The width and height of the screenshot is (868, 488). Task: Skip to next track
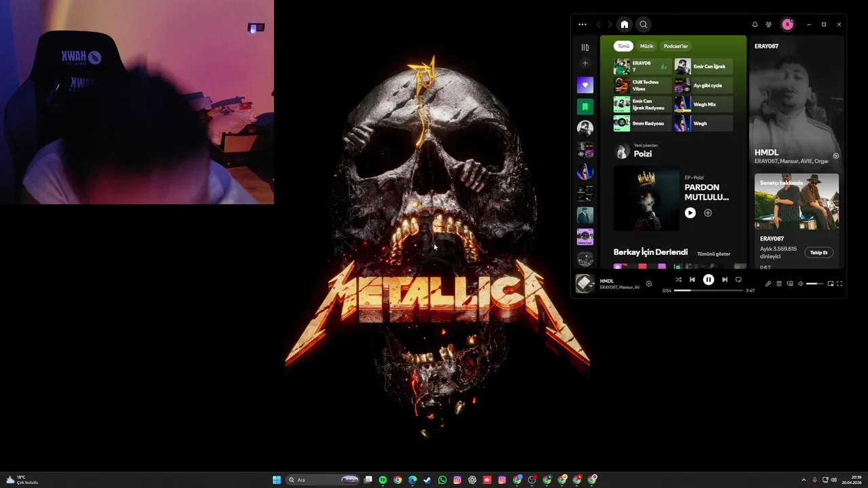pyautogui.click(x=724, y=279)
